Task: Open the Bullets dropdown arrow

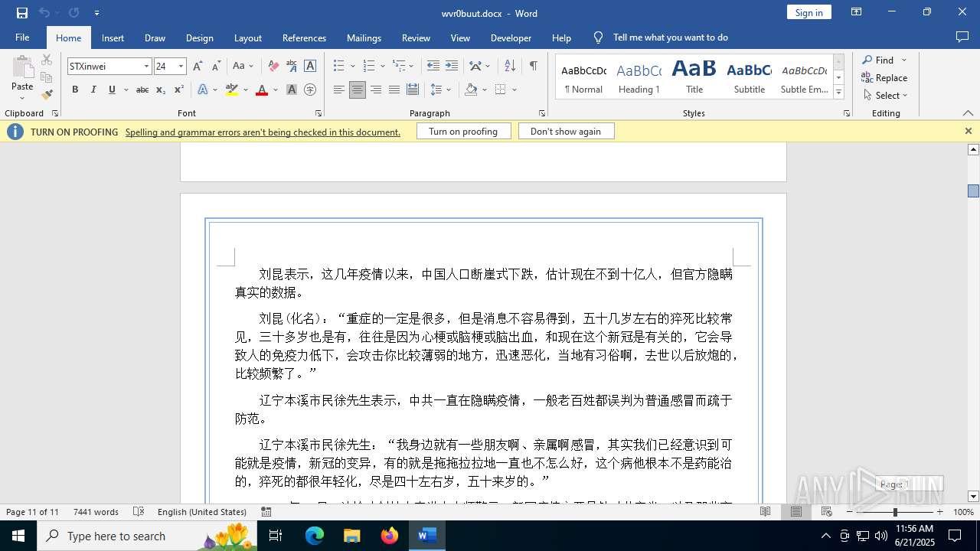Action: [x=353, y=66]
